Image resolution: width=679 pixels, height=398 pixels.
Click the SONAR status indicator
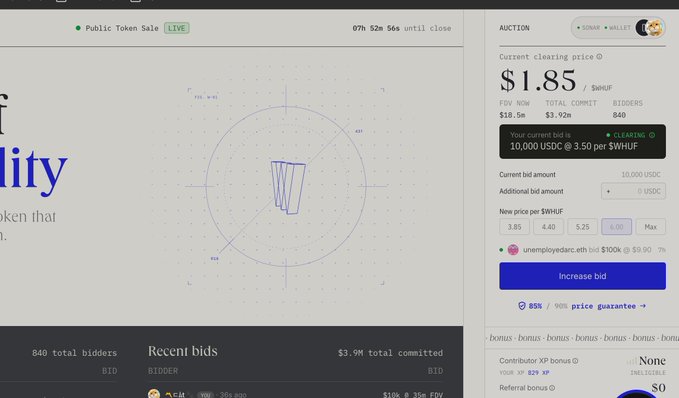point(588,28)
